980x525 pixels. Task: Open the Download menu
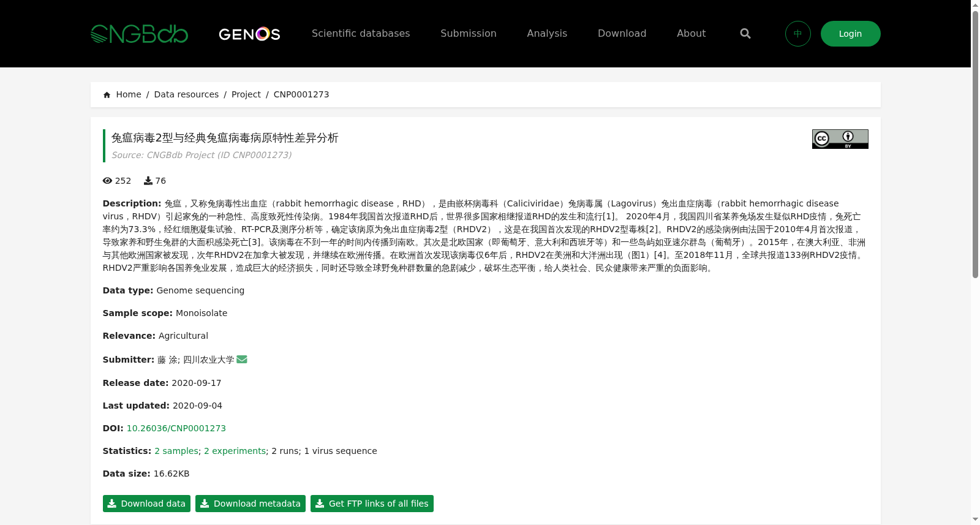(x=622, y=34)
